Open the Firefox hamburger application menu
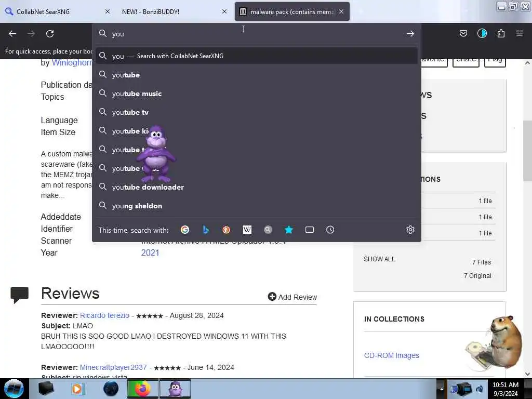 (520, 33)
